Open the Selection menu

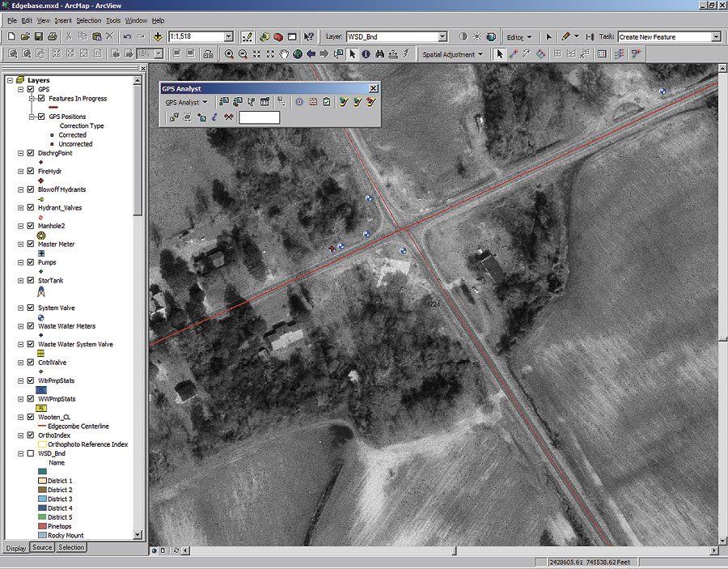(x=89, y=20)
